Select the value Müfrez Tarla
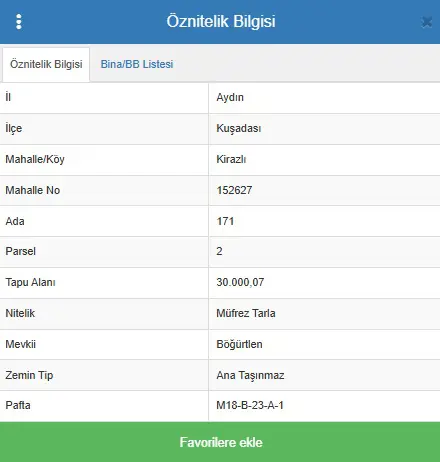440x462 pixels. click(246, 313)
